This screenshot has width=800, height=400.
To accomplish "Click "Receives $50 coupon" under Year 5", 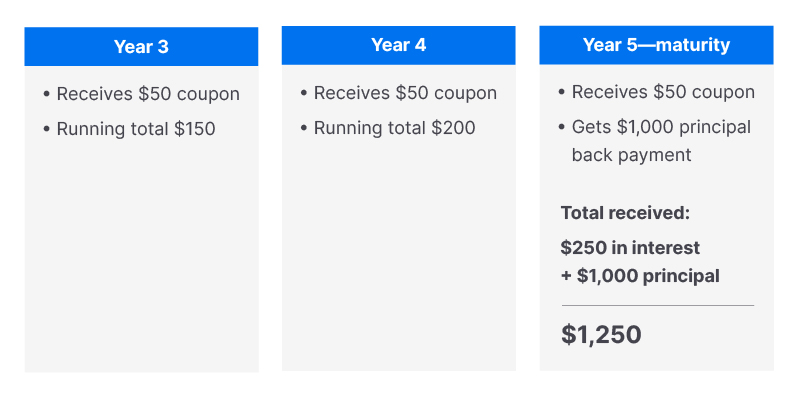I will pos(663,93).
